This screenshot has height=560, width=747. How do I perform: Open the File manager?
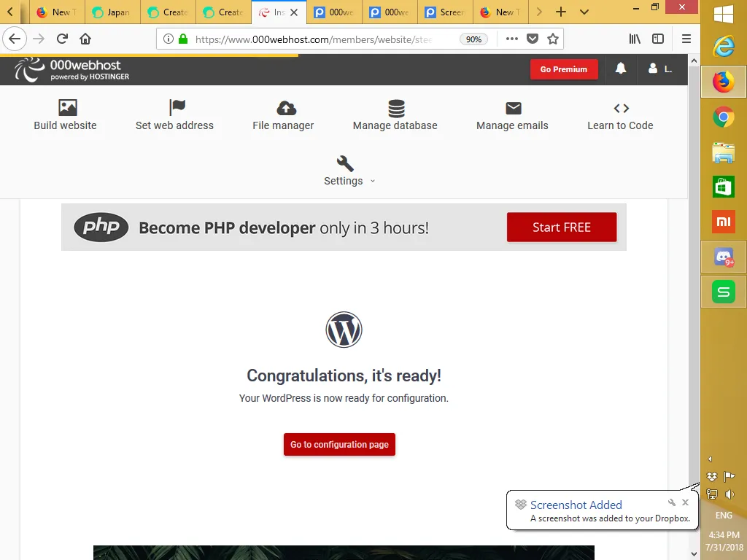(283, 114)
